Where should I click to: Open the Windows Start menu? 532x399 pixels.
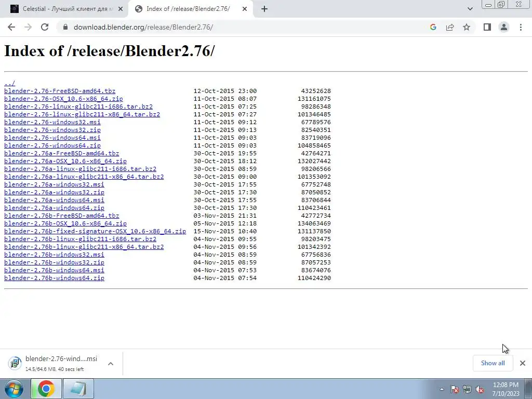[x=14, y=389]
